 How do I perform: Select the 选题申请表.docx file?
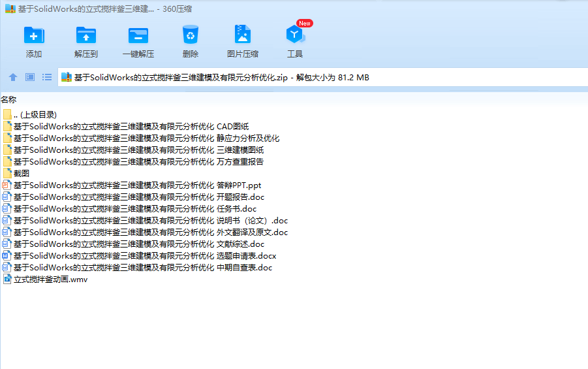[x=140, y=256]
